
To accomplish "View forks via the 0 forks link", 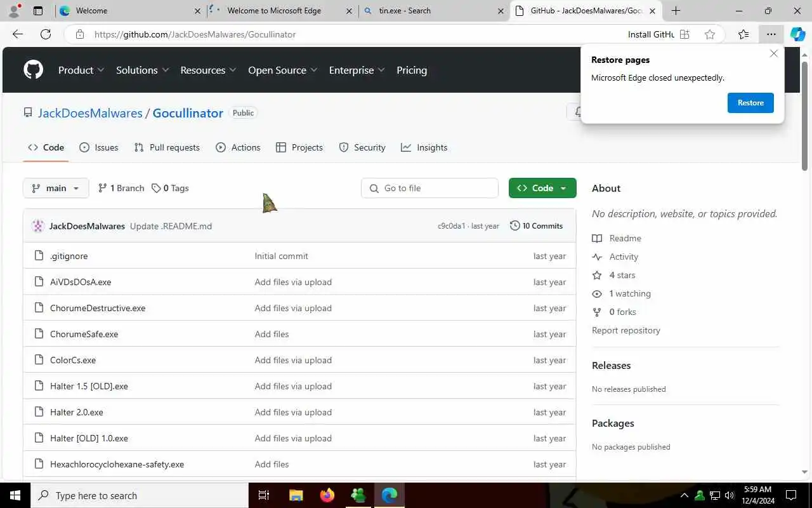I will pos(622,312).
